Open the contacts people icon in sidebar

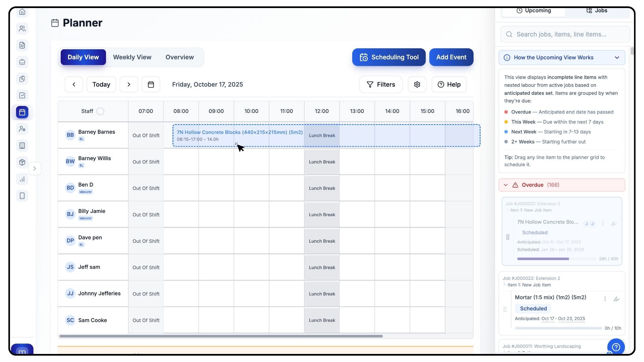point(22,28)
